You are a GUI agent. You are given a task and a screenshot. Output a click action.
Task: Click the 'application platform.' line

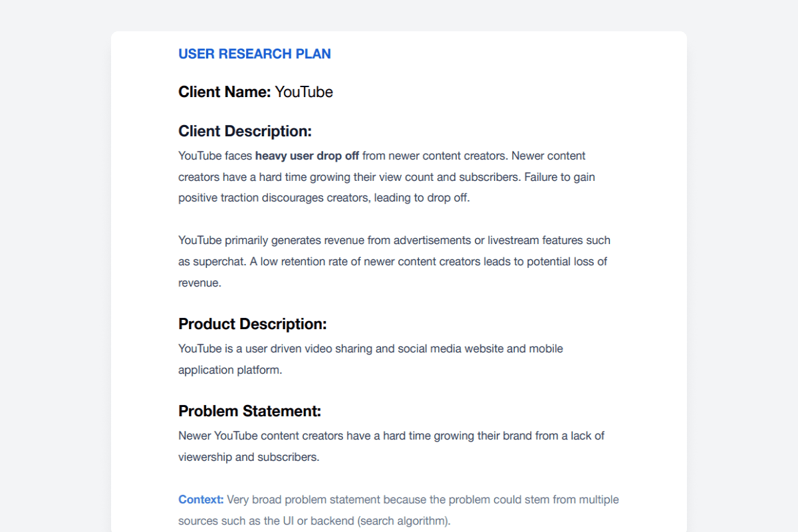pyautogui.click(x=230, y=370)
